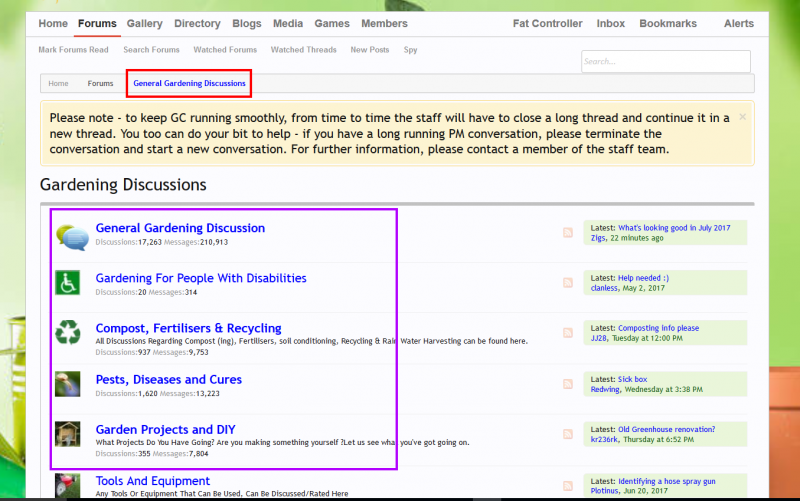Click the green recycling symbol icon
The image size is (800, 501).
(x=67, y=333)
